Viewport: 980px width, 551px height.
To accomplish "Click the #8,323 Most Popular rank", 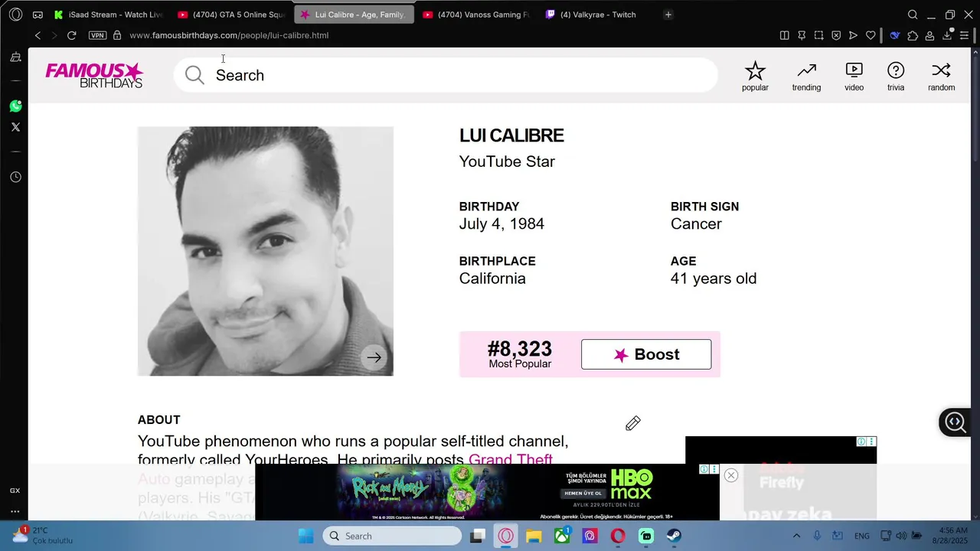I will pos(520,354).
